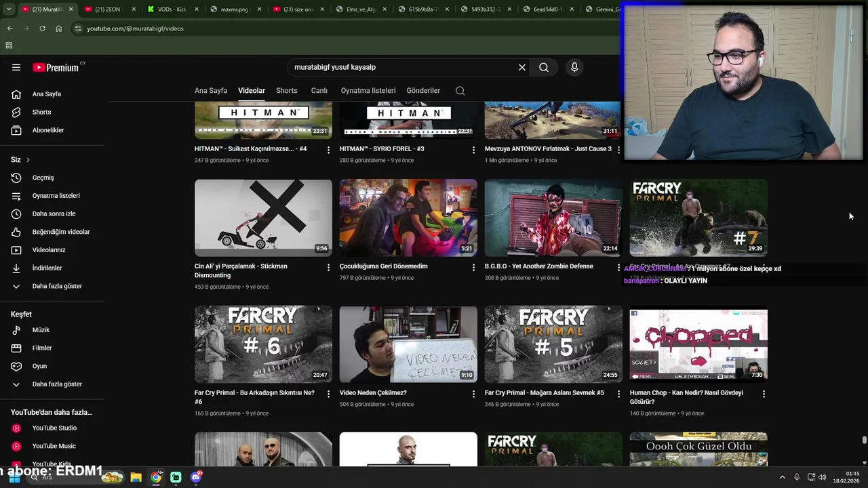Open Mevzuya ANTONOV Fırlatmak title

(x=548, y=149)
